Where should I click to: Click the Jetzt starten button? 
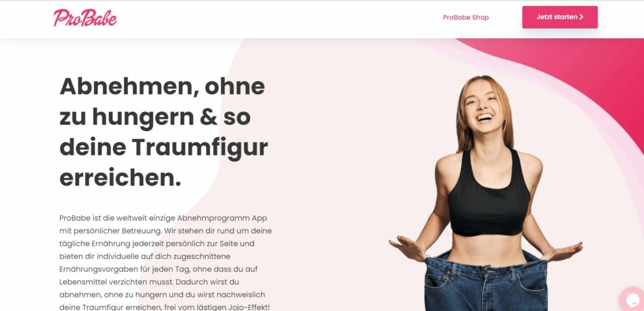560,18
